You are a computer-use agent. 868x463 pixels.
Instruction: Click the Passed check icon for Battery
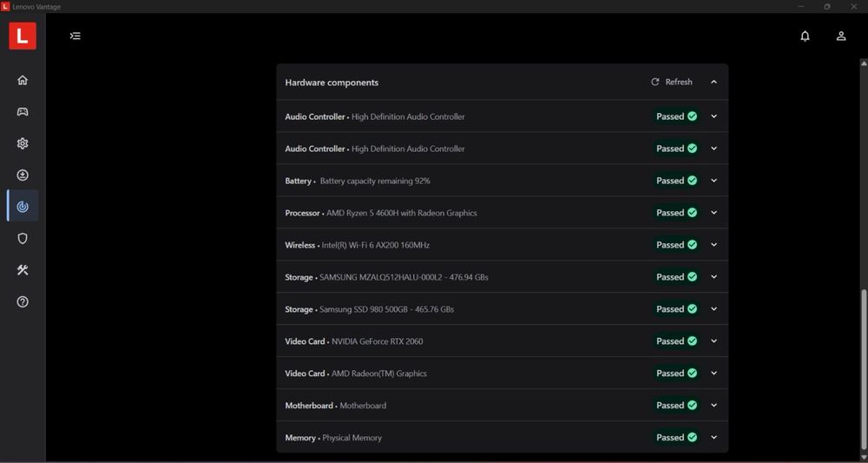[x=692, y=181]
